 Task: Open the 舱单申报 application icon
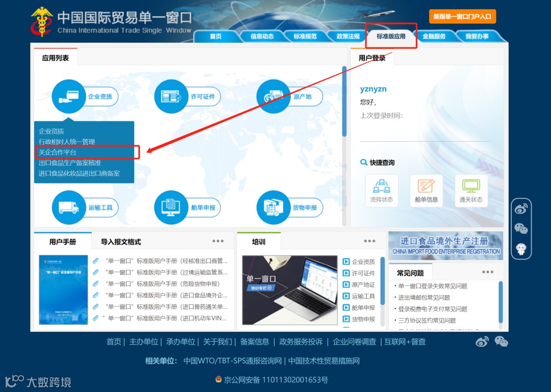[171, 207]
